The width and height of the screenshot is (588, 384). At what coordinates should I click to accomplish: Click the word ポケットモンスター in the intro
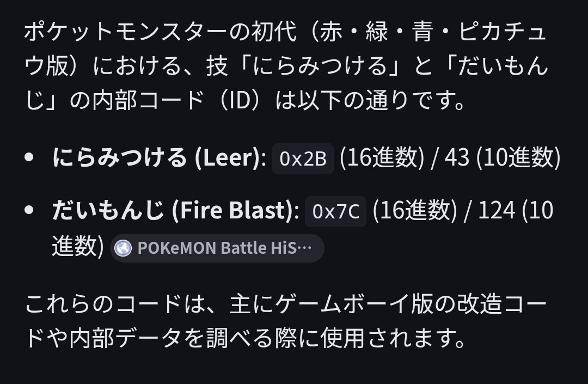point(105,32)
